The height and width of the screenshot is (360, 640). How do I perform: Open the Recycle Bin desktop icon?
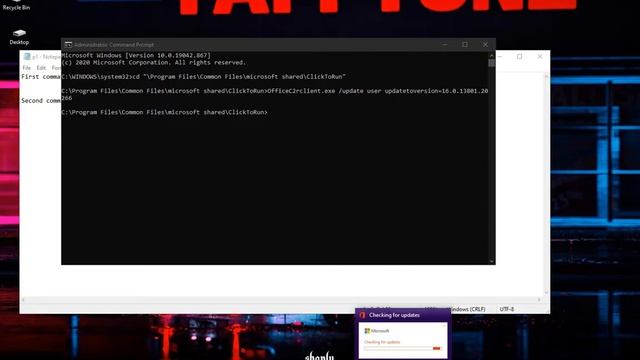[x=16, y=5]
